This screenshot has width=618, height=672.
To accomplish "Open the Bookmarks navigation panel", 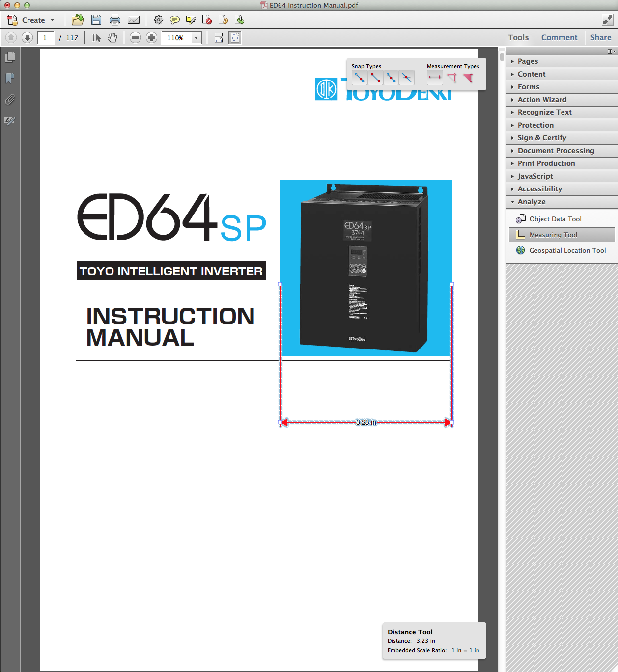I will pos(10,79).
